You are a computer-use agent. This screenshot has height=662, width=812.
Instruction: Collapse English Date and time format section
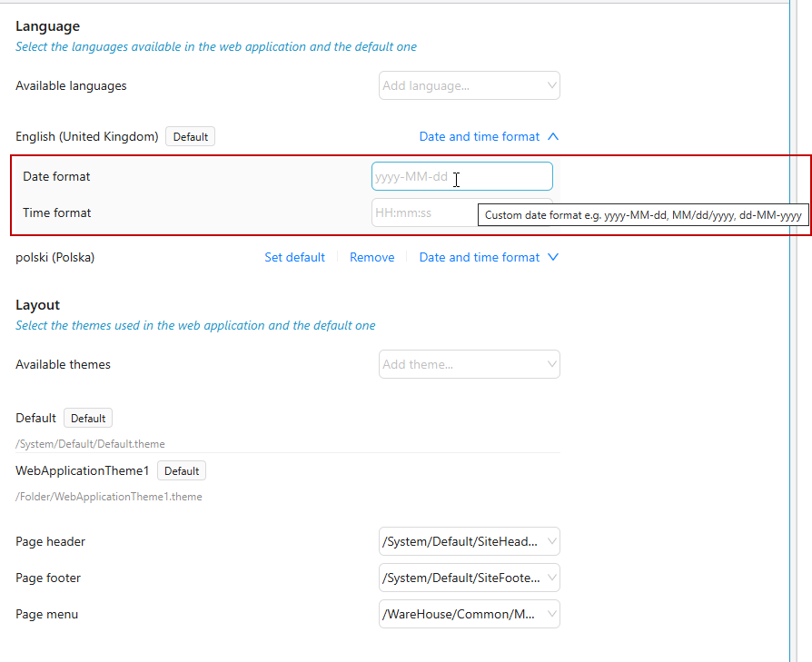pos(489,136)
